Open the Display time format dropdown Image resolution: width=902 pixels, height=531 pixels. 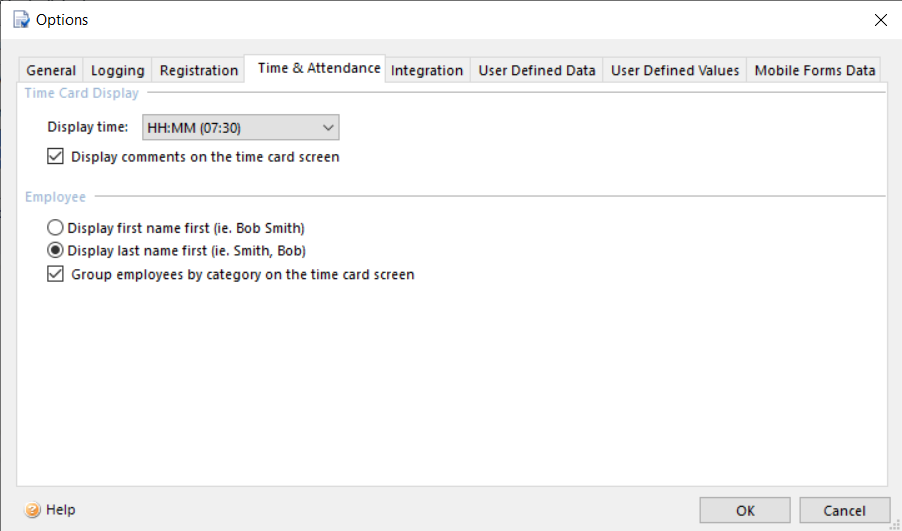coord(240,128)
